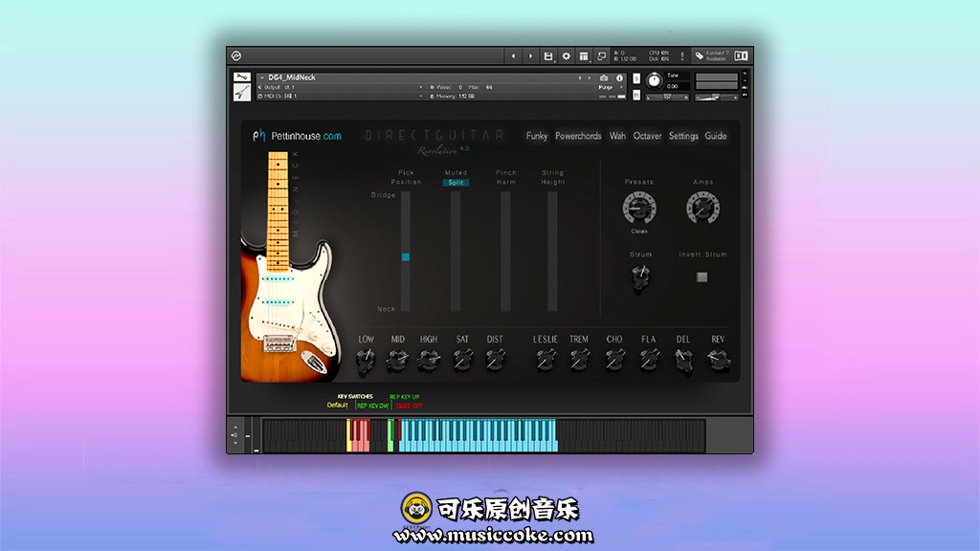Click the Kontakt 7 Available tag icon
The height and width of the screenshot is (551, 980).
(x=700, y=56)
